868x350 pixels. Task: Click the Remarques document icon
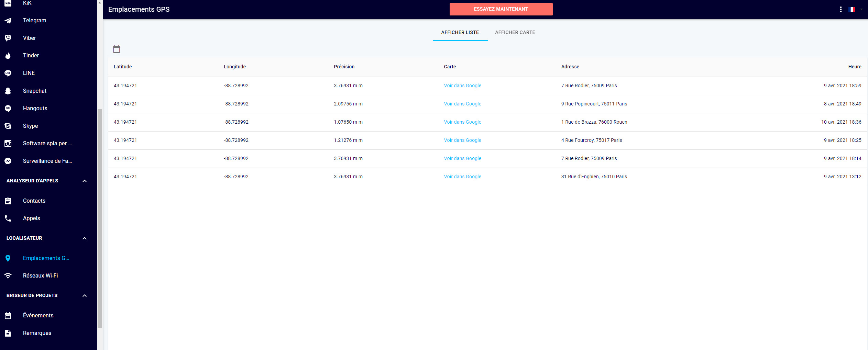tap(8, 333)
